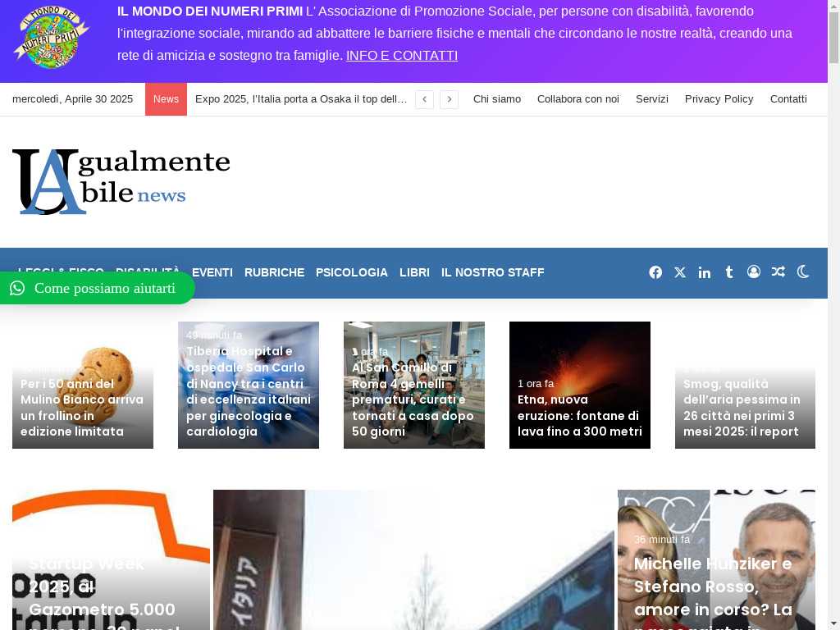Click the red News ticker label
This screenshot has height=630, width=840.
[166, 99]
